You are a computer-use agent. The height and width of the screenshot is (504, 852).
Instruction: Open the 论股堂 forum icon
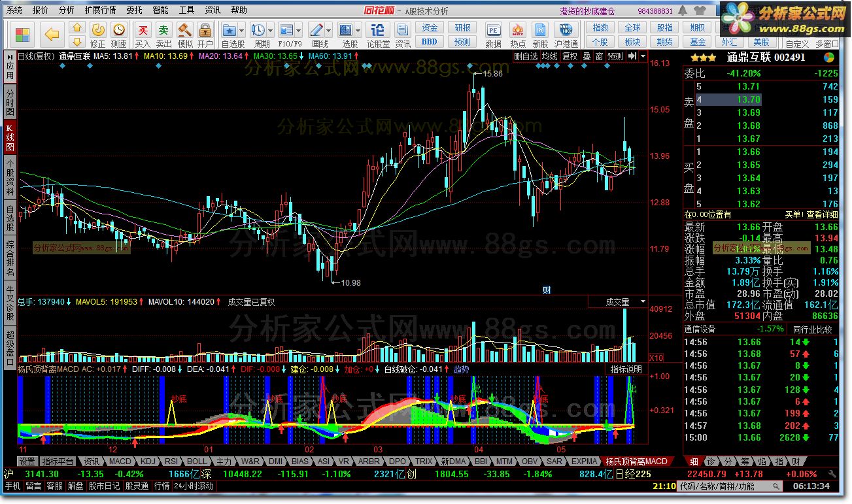click(378, 30)
